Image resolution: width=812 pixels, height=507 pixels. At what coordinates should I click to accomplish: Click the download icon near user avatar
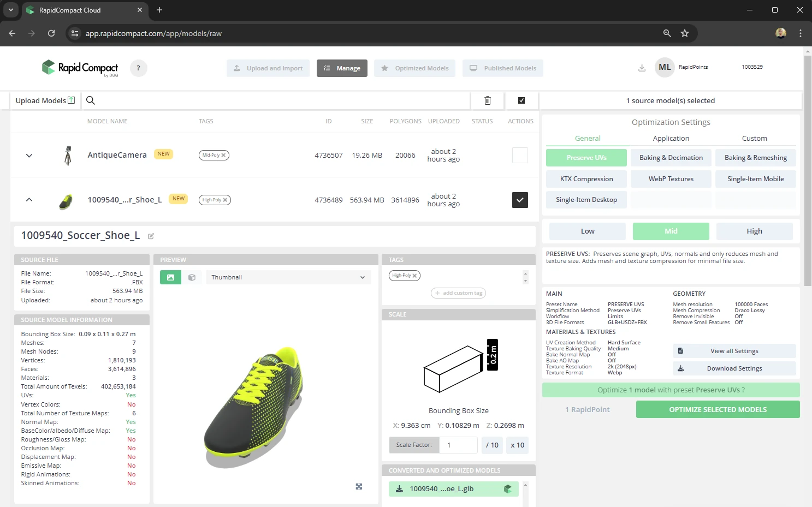[x=642, y=68]
